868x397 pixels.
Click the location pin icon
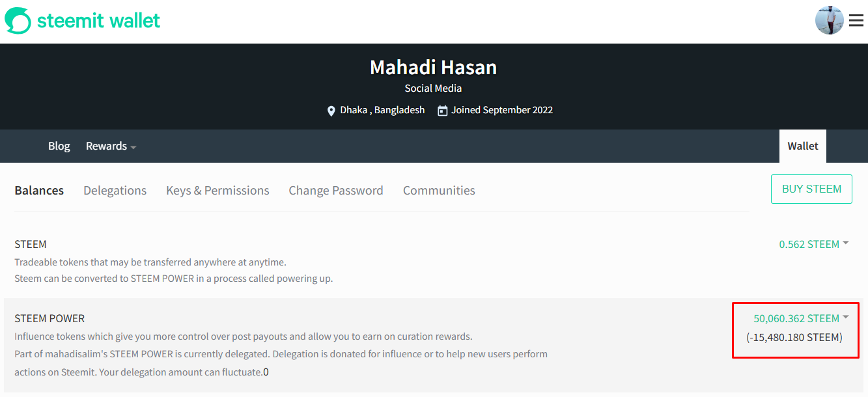(331, 111)
